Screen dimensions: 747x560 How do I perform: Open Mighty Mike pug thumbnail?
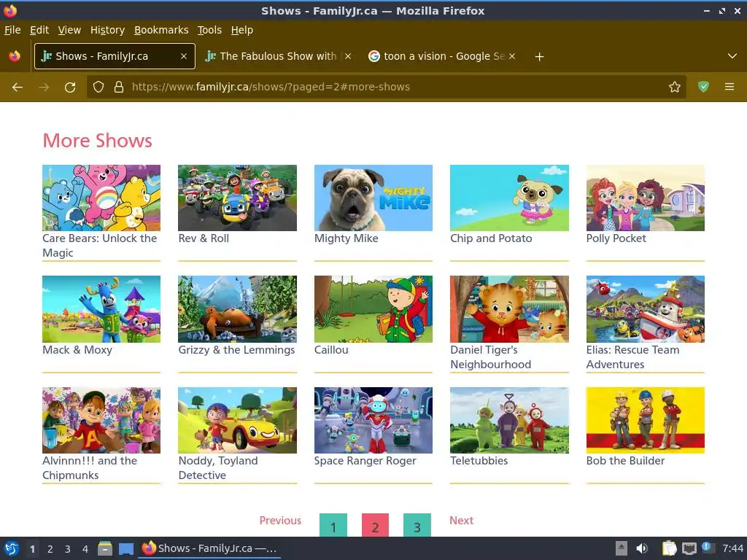(373, 198)
